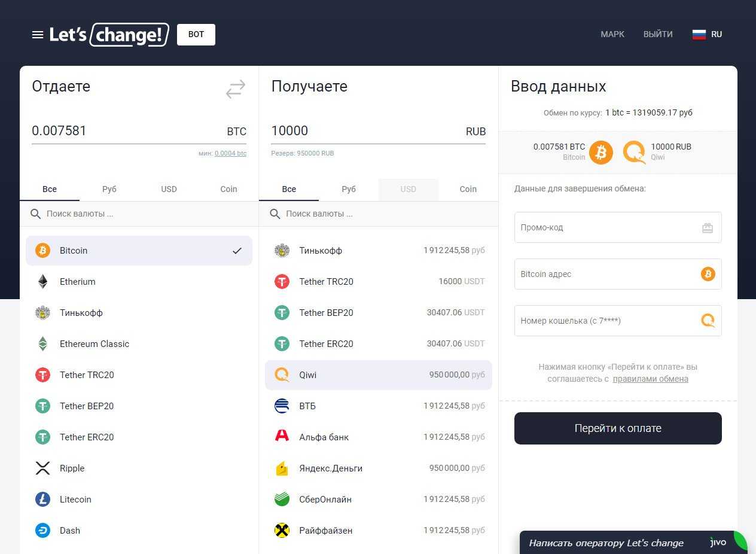
Task: Select the Руб tab in the receive panel
Action: (349, 189)
